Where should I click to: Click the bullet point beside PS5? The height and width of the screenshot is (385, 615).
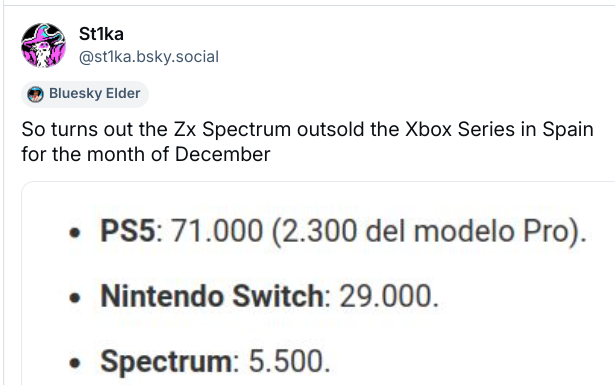[x=75, y=233]
